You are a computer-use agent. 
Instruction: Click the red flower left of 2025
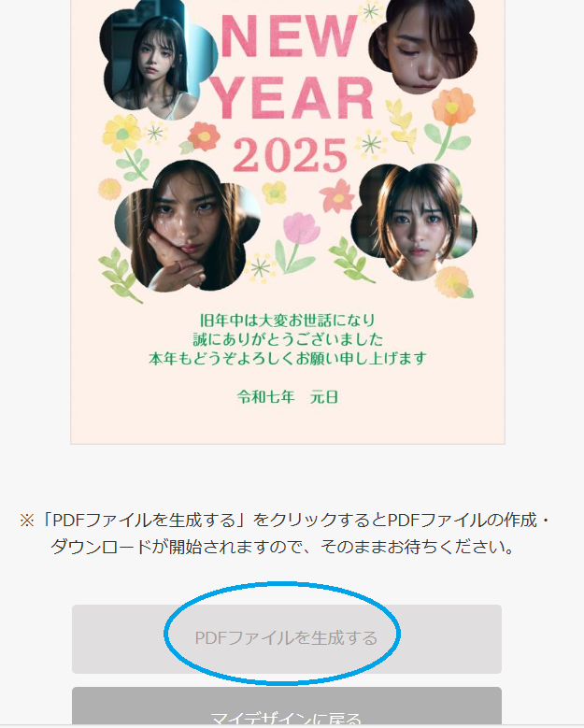click(201, 137)
